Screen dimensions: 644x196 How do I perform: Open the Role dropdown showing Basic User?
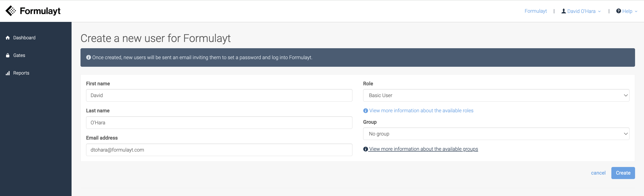(x=496, y=95)
